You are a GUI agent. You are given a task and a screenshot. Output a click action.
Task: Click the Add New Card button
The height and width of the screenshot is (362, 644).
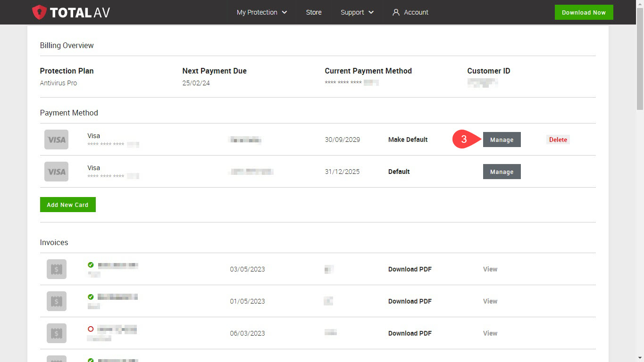(68, 205)
